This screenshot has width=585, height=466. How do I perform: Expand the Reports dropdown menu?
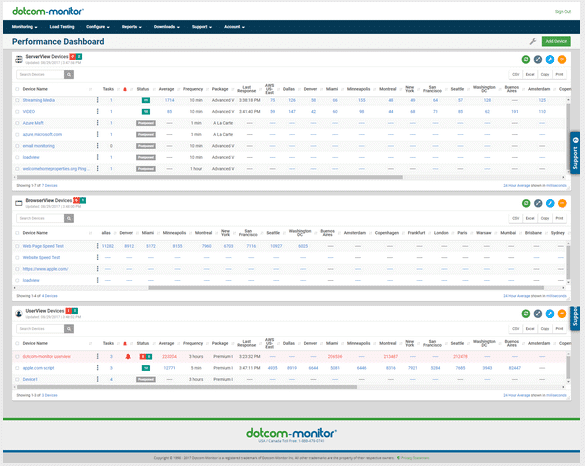click(x=132, y=27)
